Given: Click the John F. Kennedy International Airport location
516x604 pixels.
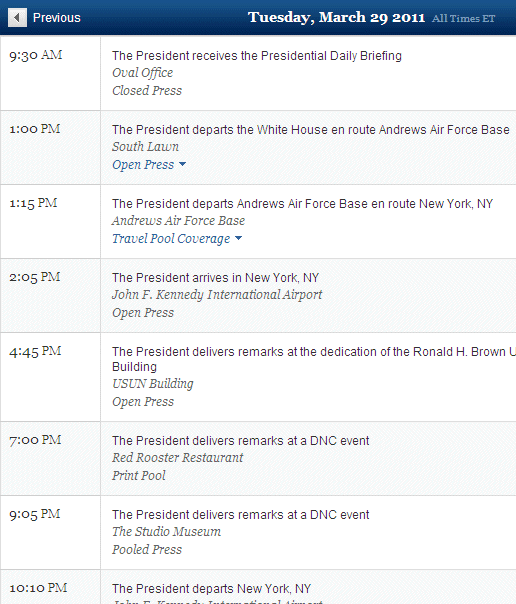Looking at the screenshot, I should coord(217,295).
